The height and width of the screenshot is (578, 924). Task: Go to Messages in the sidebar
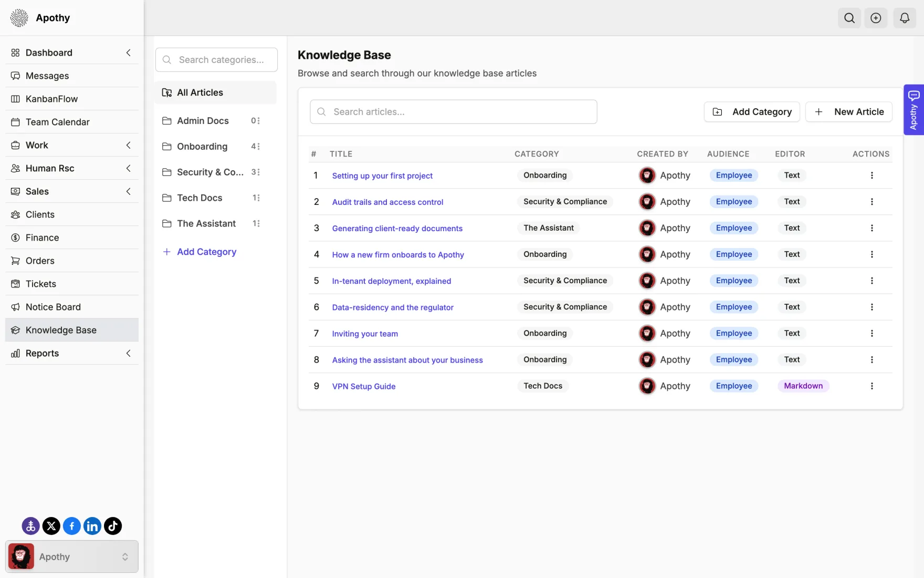tap(72, 76)
